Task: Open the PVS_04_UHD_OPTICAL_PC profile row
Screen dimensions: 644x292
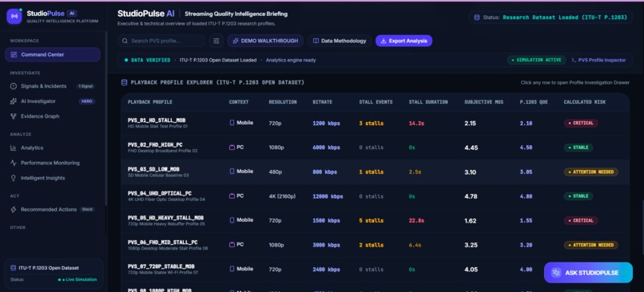Action: coord(375,196)
